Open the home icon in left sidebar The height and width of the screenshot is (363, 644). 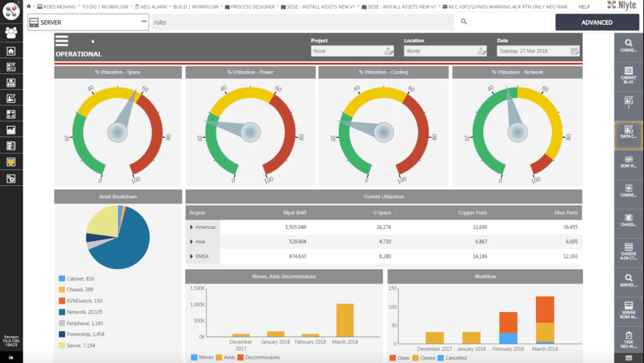click(11, 51)
